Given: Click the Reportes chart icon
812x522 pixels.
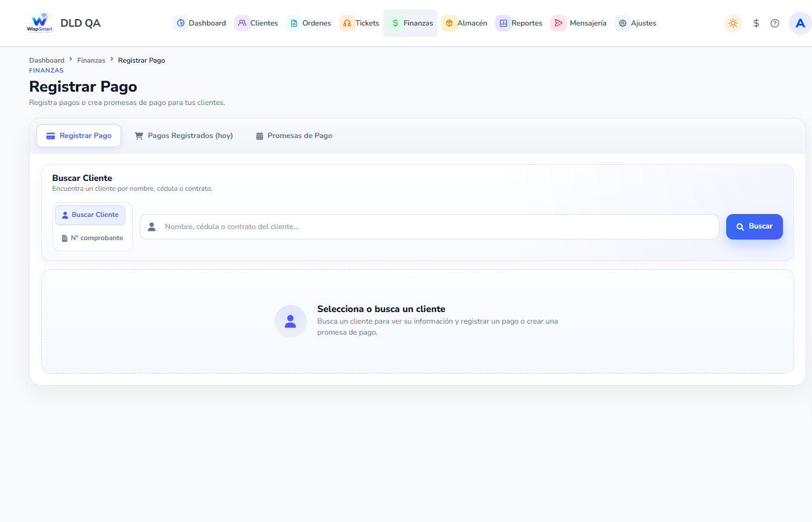Looking at the screenshot, I should [x=503, y=23].
